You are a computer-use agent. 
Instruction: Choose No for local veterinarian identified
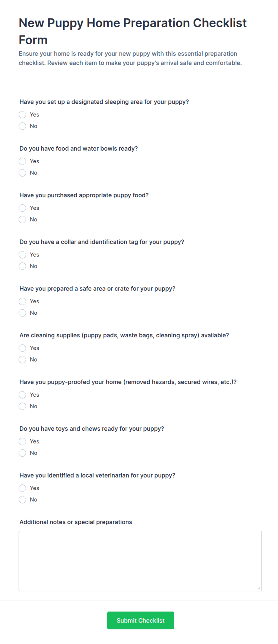22,500
